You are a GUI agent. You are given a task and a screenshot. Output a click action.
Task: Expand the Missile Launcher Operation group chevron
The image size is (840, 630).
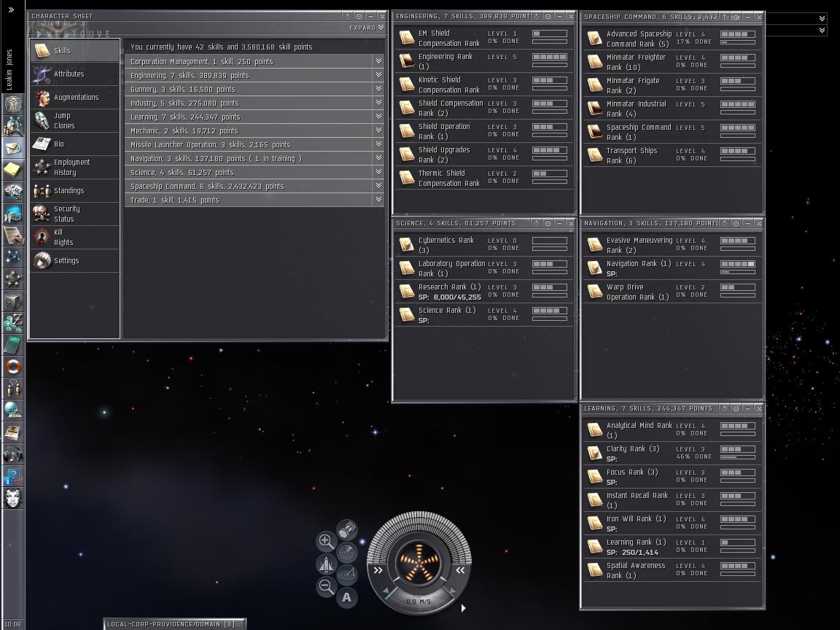378,144
